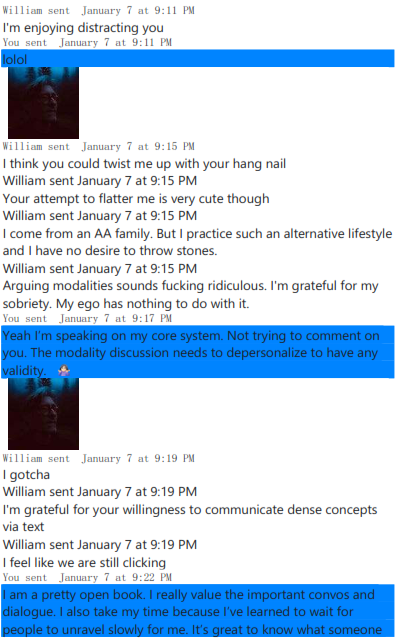Select the blue 'speaking on my core system' message
The width and height of the screenshot is (396, 641).
point(198,352)
